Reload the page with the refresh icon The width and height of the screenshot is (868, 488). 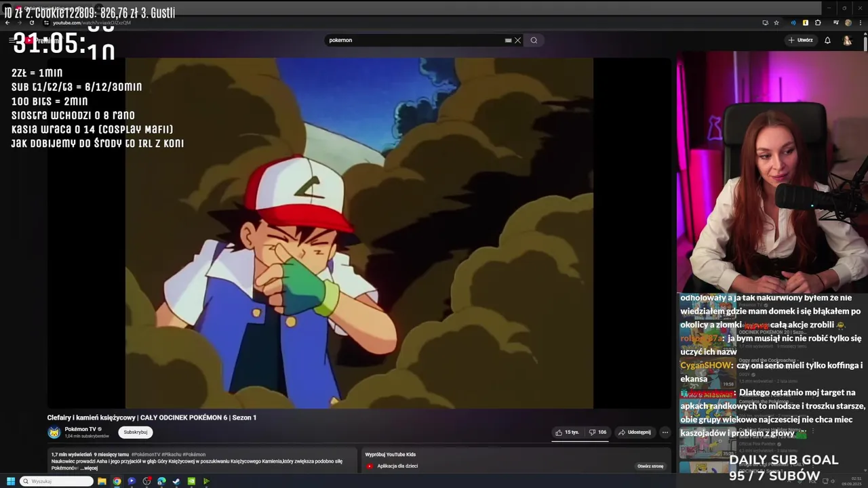coord(31,22)
